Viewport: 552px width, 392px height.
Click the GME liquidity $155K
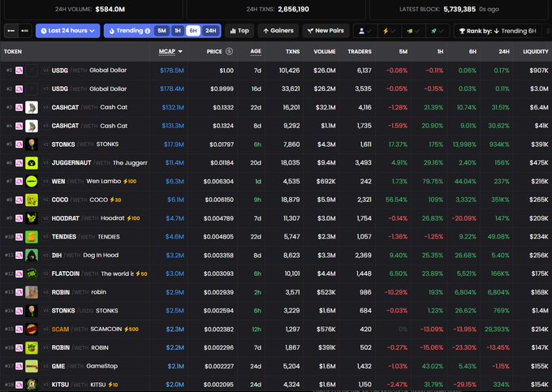point(540,366)
